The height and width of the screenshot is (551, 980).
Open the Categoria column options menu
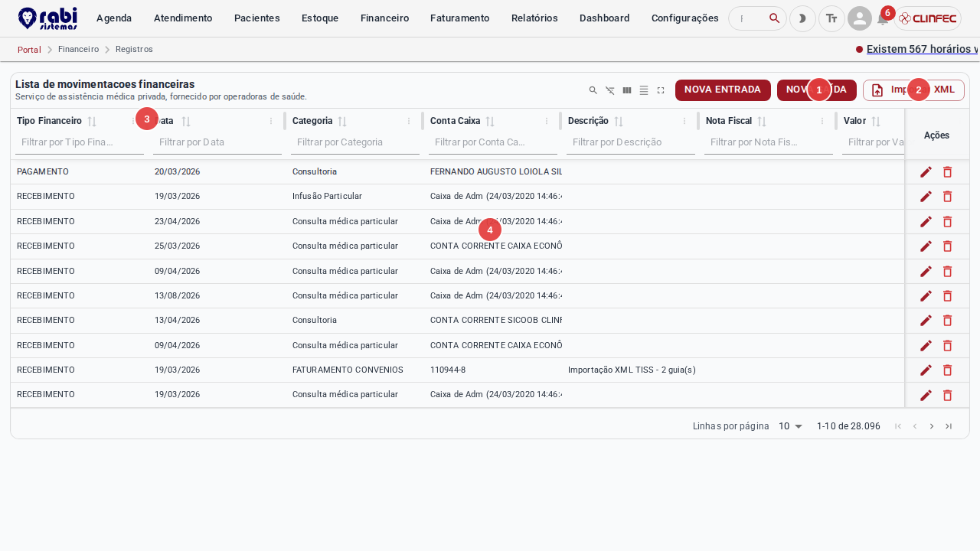point(409,121)
